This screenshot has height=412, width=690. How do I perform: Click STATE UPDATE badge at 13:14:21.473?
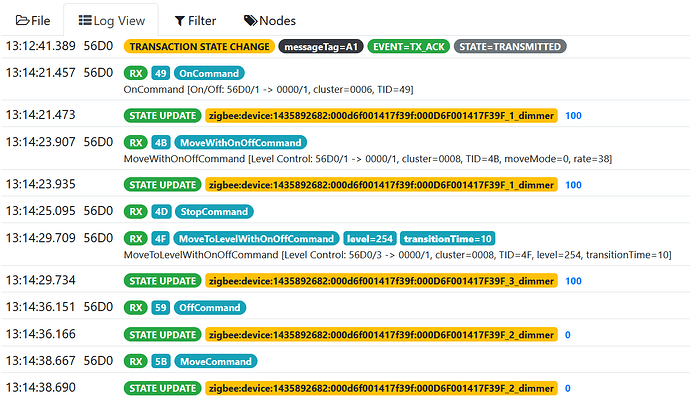click(x=162, y=115)
